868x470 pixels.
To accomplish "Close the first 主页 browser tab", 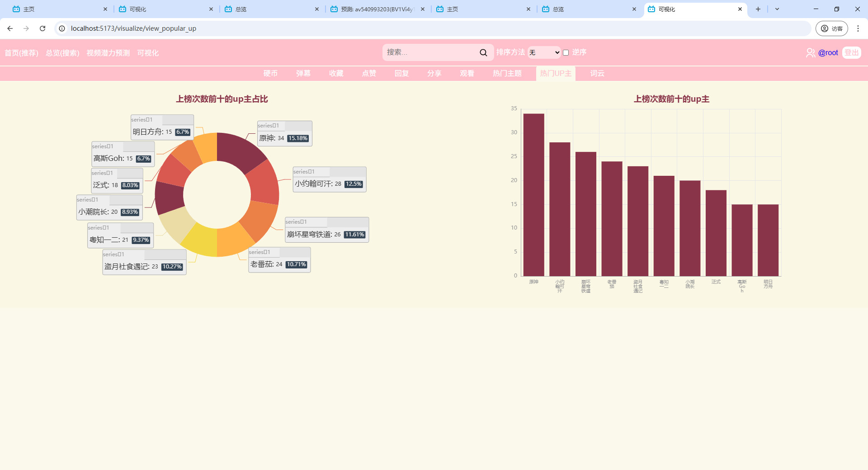I will click(x=105, y=9).
